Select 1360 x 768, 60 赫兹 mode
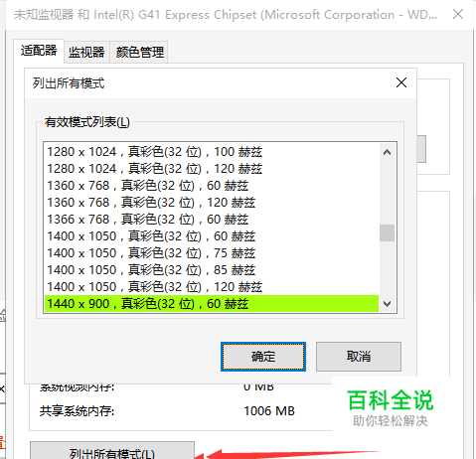 tap(212, 186)
